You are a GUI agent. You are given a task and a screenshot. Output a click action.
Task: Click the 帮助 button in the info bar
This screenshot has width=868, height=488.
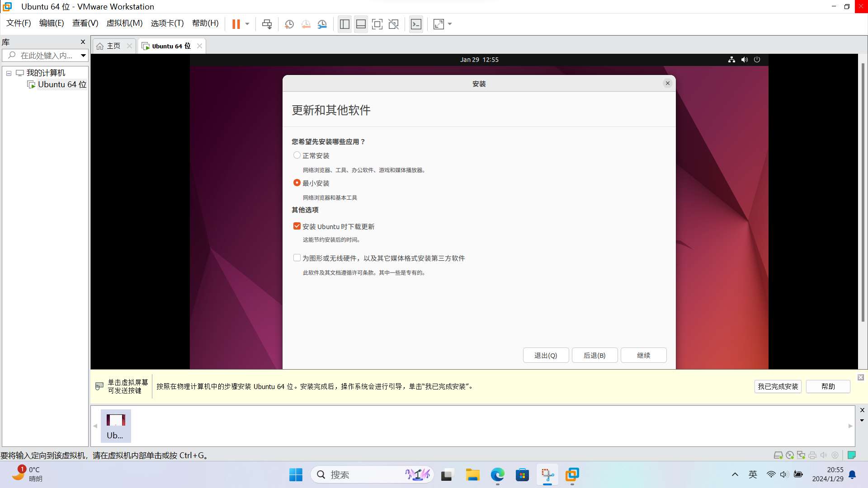pos(828,387)
